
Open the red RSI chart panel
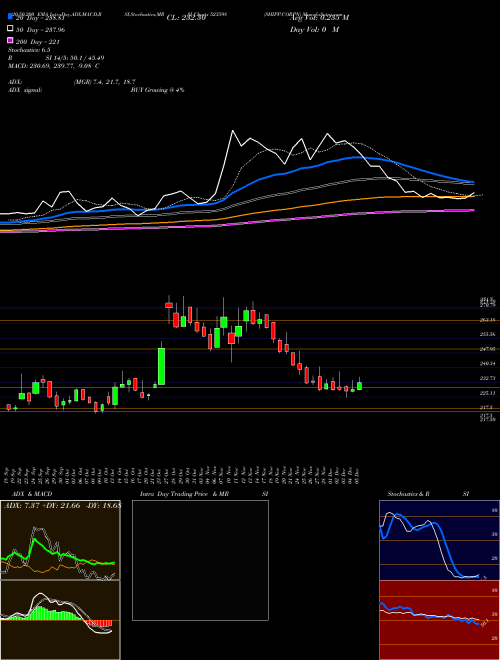[x=439, y=620]
